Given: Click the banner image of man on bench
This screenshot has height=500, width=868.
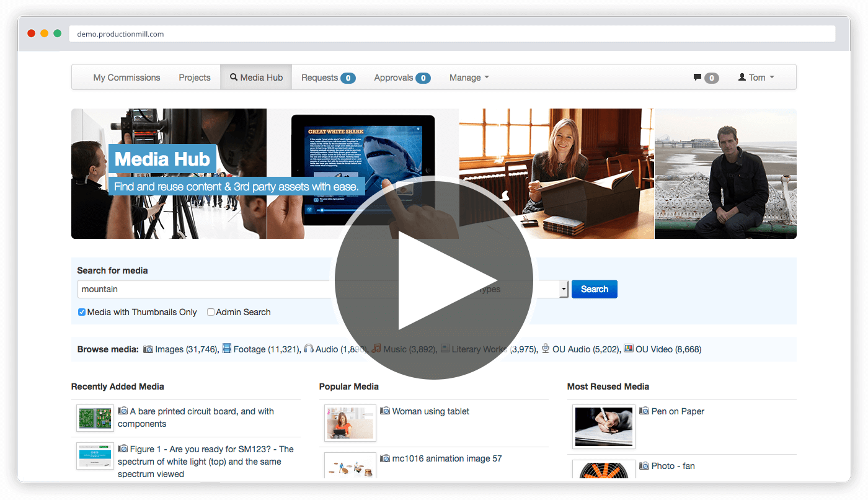Looking at the screenshot, I should coord(725,174).
